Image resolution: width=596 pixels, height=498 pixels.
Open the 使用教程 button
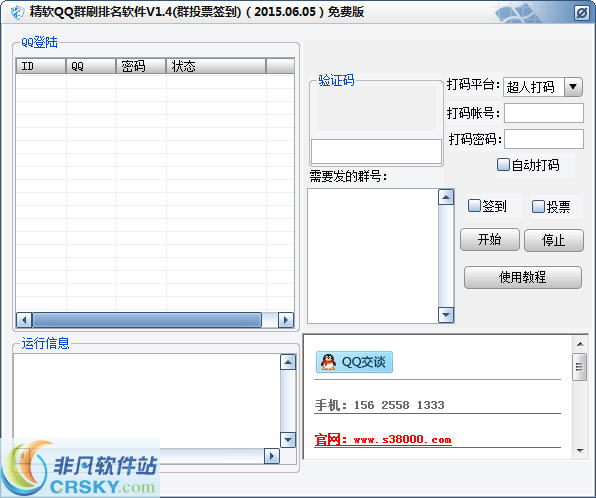(523, 277)
